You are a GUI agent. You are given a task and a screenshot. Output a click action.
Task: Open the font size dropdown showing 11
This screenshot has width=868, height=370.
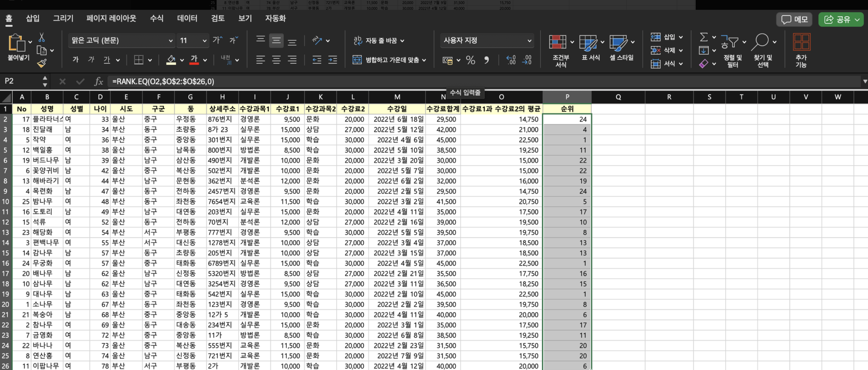click(x=204, y=41)
